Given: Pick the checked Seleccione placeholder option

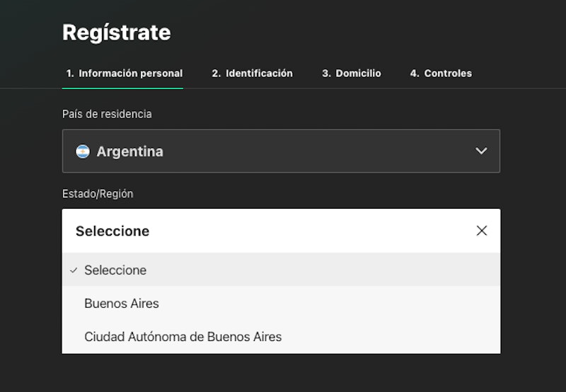Looking at the screenshot, I should 115,270.
